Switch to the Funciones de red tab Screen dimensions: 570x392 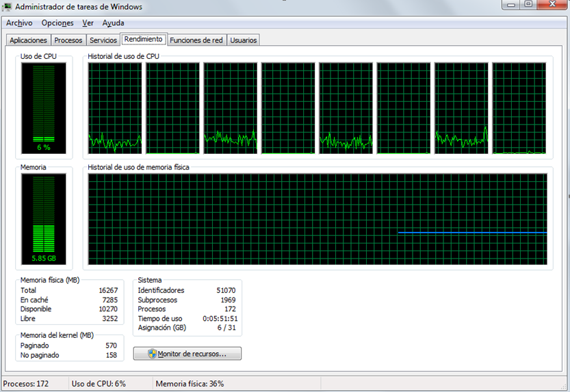196,40
